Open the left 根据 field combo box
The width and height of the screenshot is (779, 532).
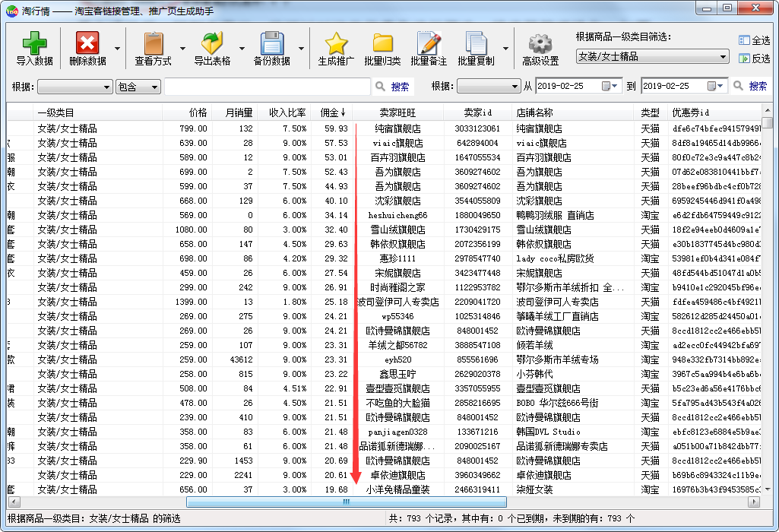point(74,87)
